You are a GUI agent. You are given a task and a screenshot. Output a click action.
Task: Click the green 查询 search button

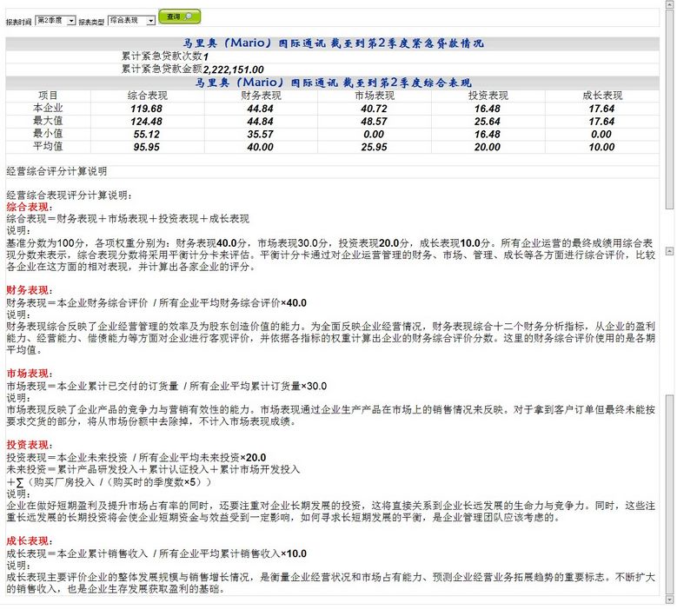180,17
